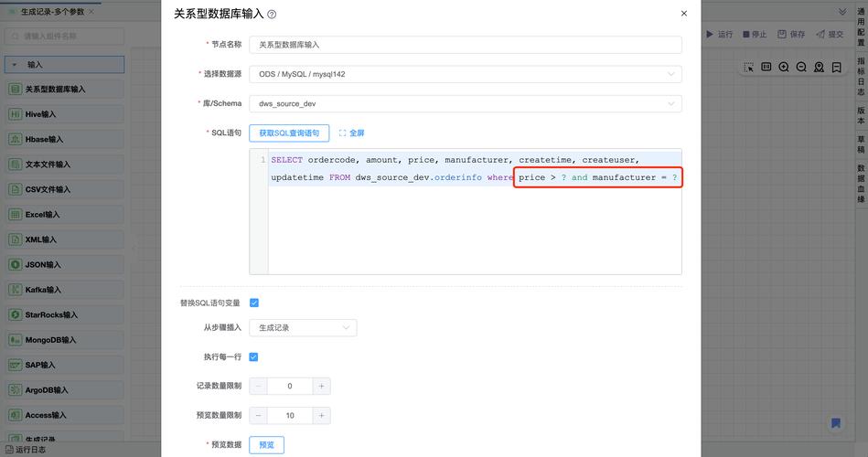Click the 获取SQL查询语句 button
The image size is (868, 457).
[x=289, y=133]
